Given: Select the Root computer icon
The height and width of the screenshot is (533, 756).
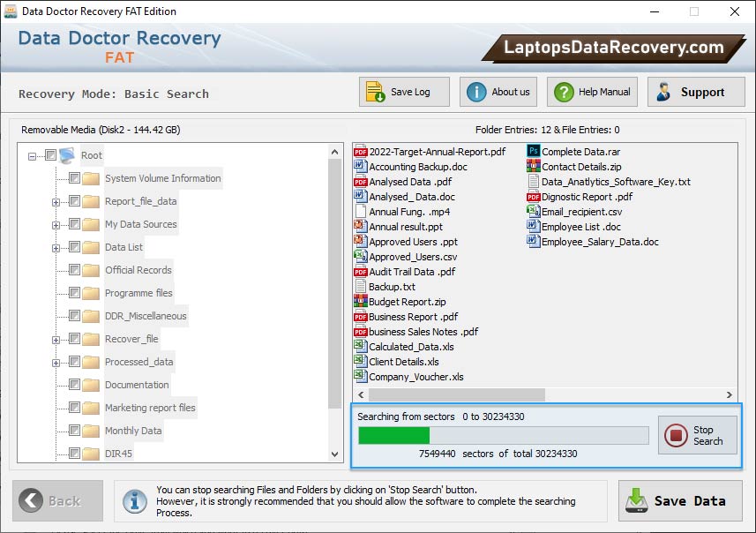Looking at the screenshot, I should click(x=67, y=155).
